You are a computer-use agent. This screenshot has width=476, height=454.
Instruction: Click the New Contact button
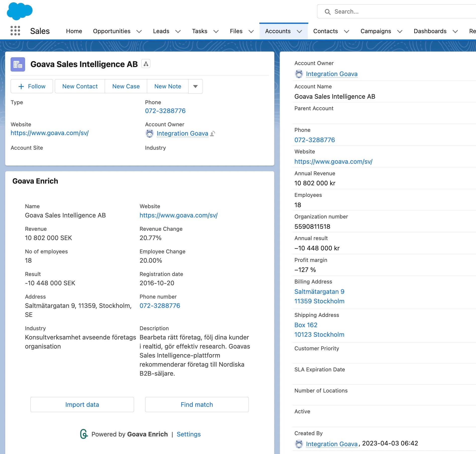[80, 86]
